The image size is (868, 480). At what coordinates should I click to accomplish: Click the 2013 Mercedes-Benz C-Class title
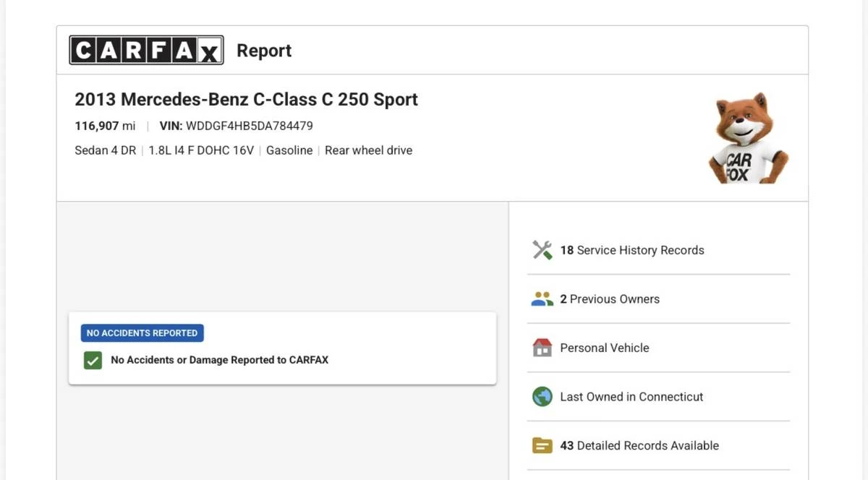[247, 100]
